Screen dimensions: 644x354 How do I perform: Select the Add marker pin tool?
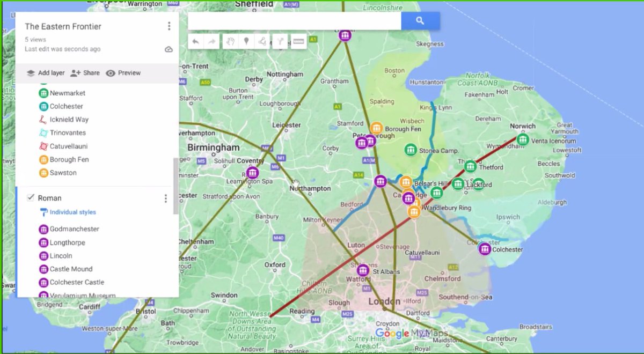(x=246, y=41)
